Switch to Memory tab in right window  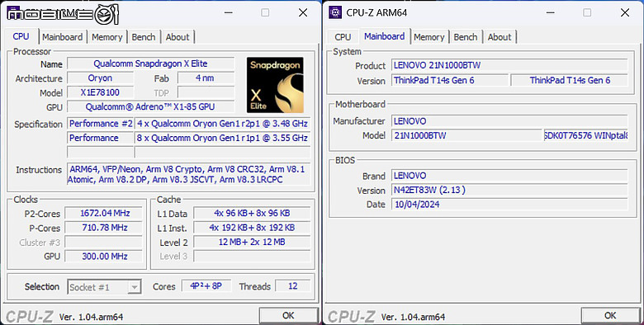point(429,37)
